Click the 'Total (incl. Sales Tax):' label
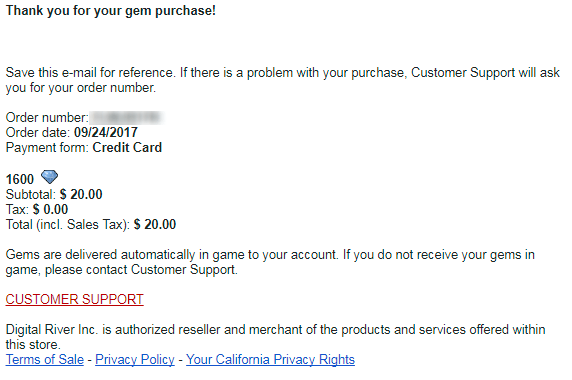 click(x=68, y=224)
